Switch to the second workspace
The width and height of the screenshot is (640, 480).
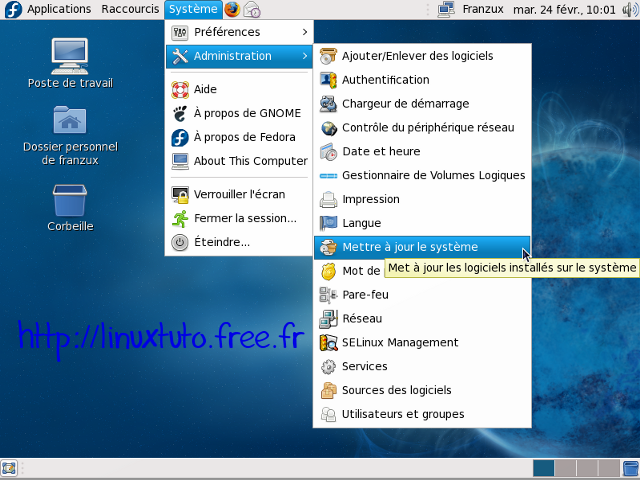(x=565, y=468)
